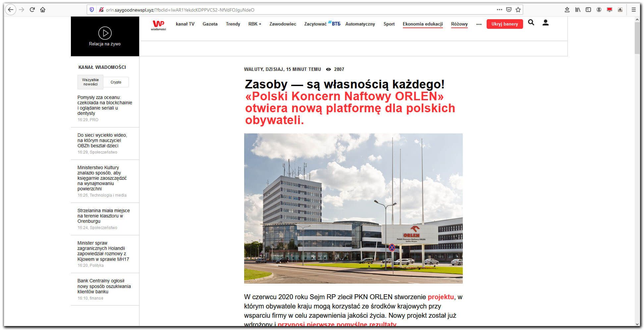Open the site search magnifier icon

tap(531, 23)
